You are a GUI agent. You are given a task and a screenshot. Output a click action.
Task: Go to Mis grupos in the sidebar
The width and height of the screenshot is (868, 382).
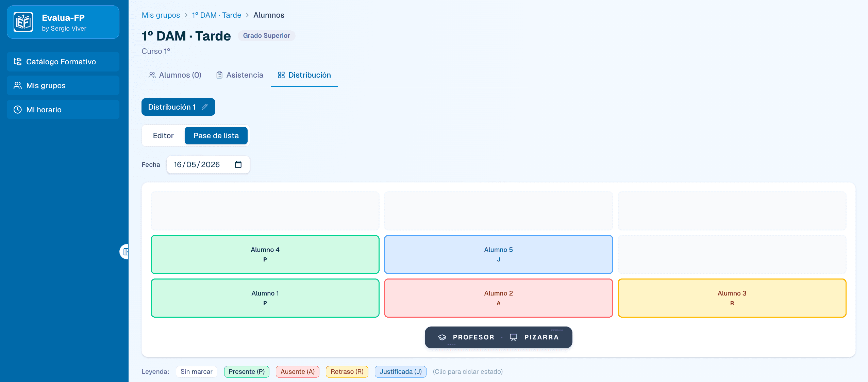point(63,85)
